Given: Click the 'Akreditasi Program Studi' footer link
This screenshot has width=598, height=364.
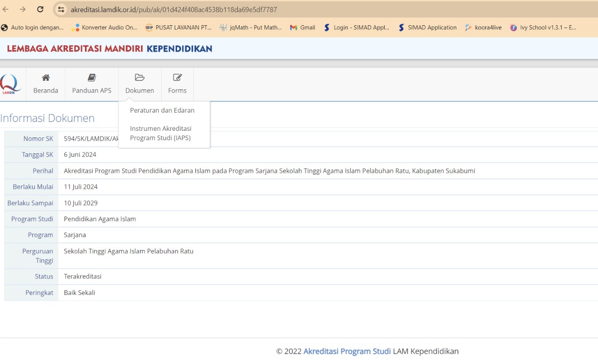Looking at the screenshot, I should pos(347,351).
